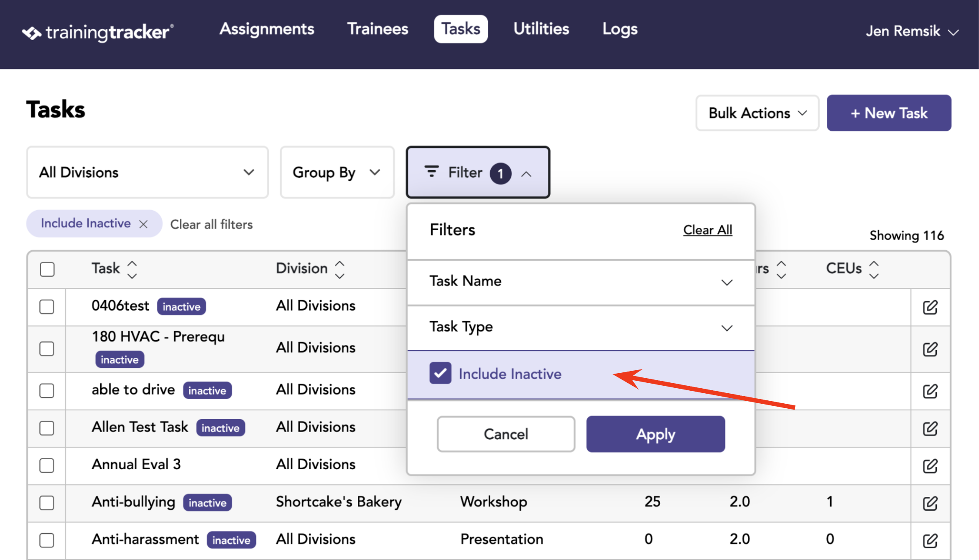Image resolution: width=979 pixels, height=560 pixels.
Task: Sort by the partially hidden hours column
Action: [781, 270]
